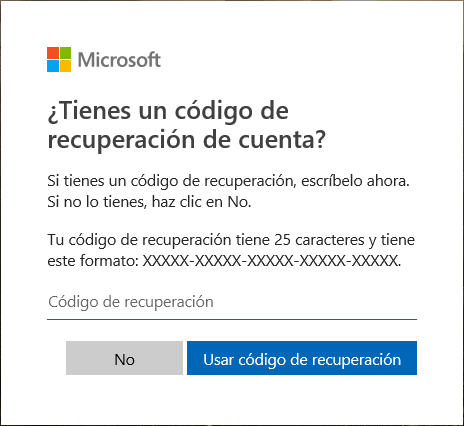464x426 pixels.
Task: Click the word No. in the instructions paragraph
Action: tap(239, 202)
